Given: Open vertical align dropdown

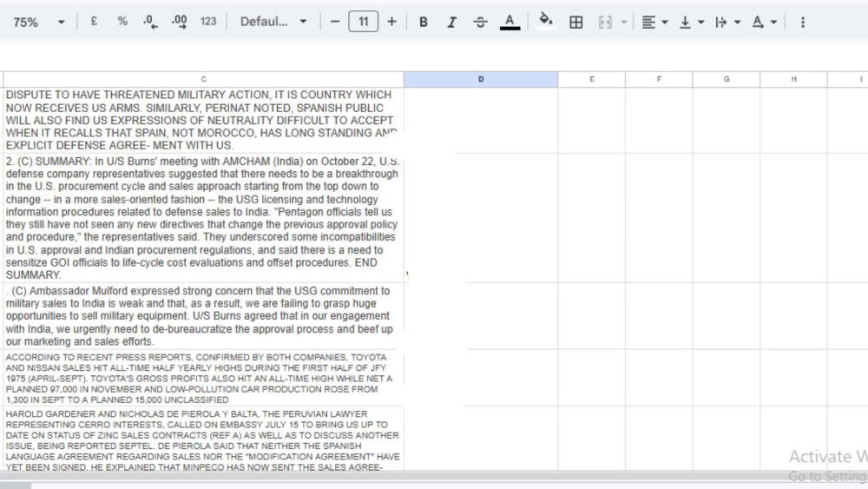Looking at the screenshot, I should pos(691,22).
